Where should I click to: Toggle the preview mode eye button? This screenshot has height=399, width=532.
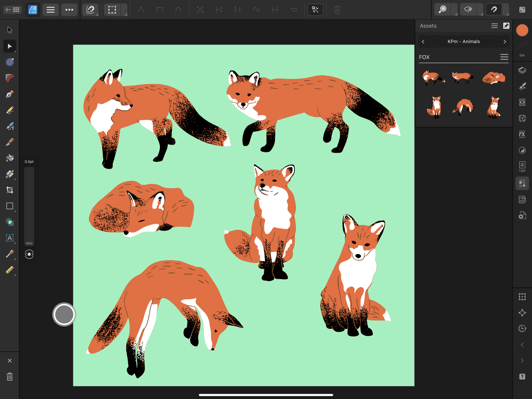point(468,10)
